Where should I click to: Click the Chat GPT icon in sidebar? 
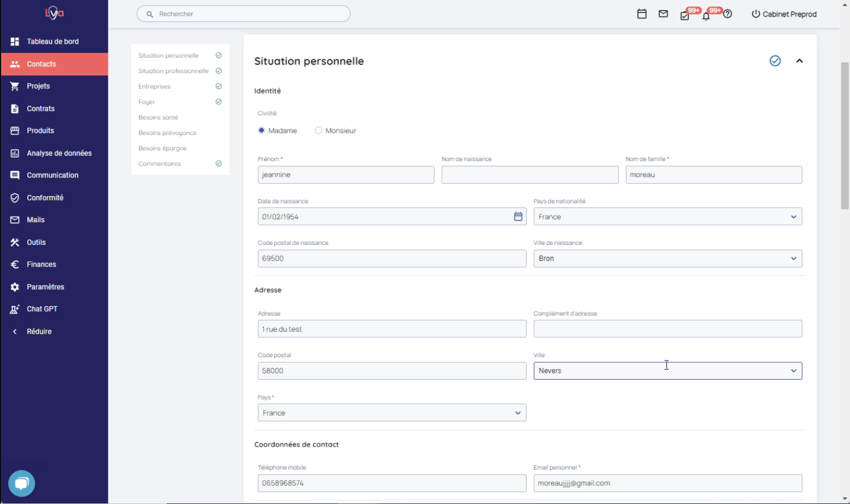click(x=15, y=309)
